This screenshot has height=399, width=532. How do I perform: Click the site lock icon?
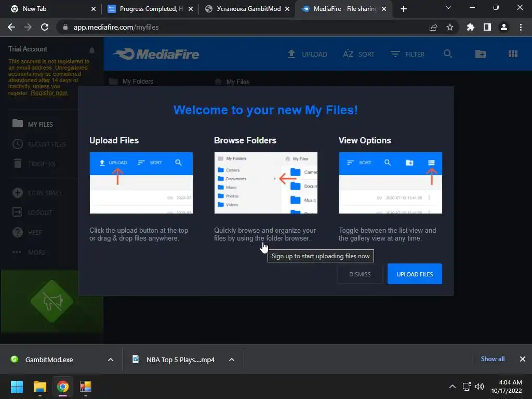pos(65,27)
